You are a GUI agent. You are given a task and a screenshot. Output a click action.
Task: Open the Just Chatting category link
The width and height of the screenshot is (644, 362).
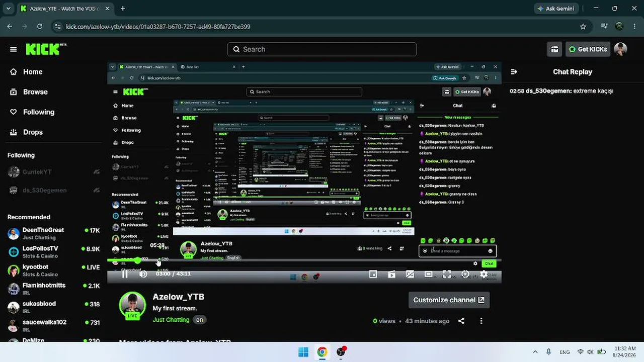(x=171, y=320)
